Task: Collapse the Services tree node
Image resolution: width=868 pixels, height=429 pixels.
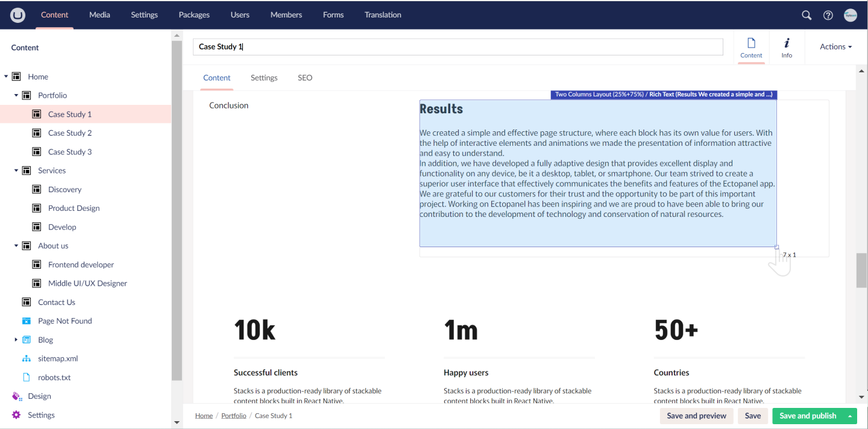Action: 16,171
